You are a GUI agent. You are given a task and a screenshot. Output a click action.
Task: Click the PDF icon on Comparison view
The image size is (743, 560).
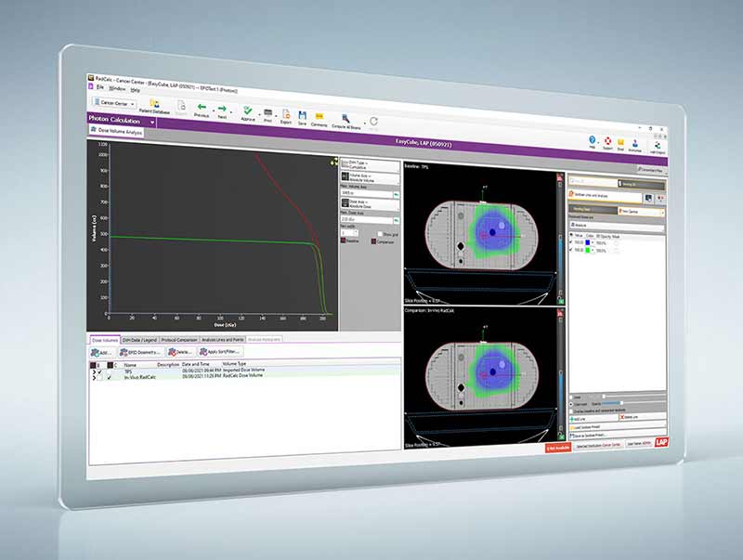(561, 314)
